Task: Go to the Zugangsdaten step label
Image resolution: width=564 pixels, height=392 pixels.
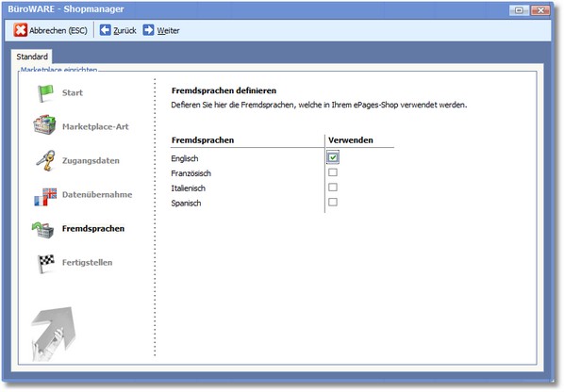Action: [x=91, y=160]
